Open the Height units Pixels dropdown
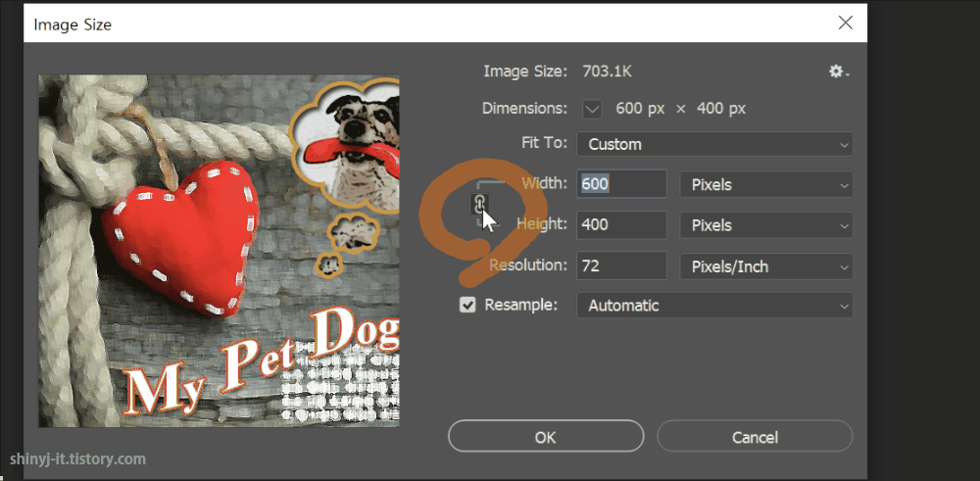980x481 pixels. (766, 225)
